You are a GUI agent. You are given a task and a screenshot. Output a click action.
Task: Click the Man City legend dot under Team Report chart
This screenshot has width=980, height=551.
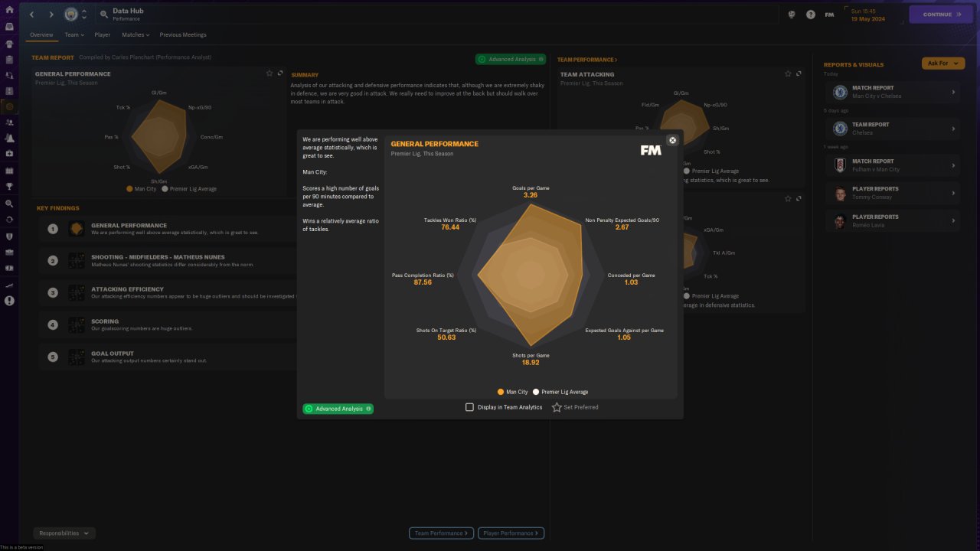point(131,188)
